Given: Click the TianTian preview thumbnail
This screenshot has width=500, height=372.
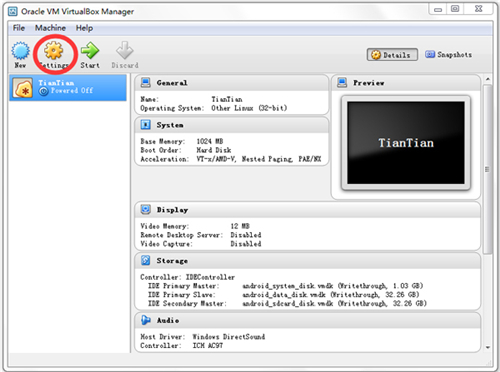Looking at the screenshot, I should [406, 143].
